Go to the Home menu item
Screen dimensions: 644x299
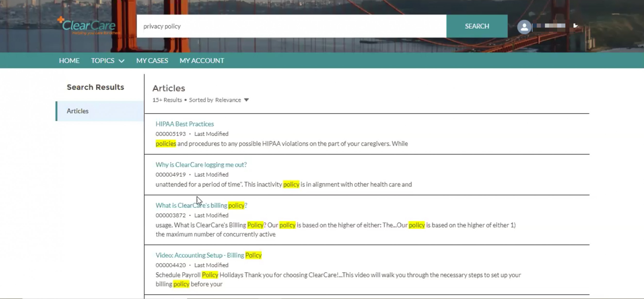[69, 61]
